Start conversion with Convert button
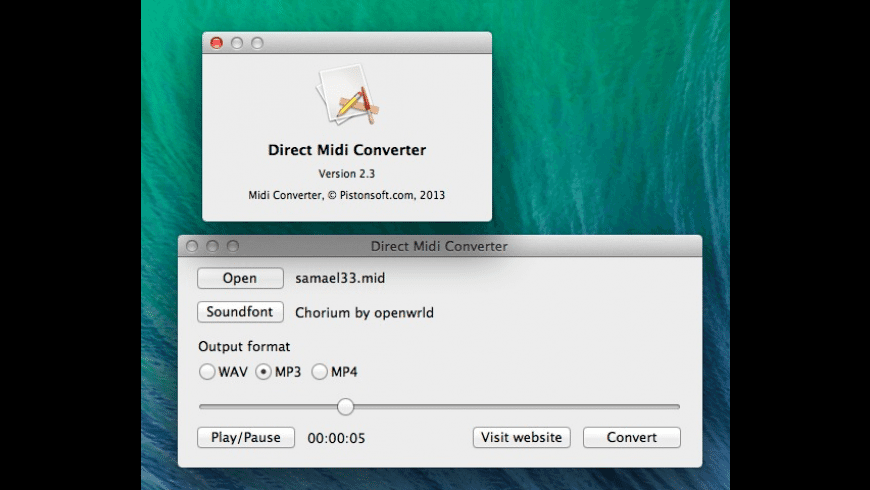Image resolution: width=870 pixels, height=490 pixels. click(631, 437)
